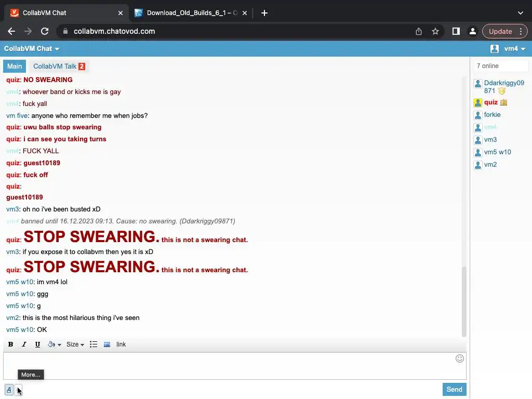Click the guest10189 bold line in chat
532x399 pixels.
tap(24, 197)
